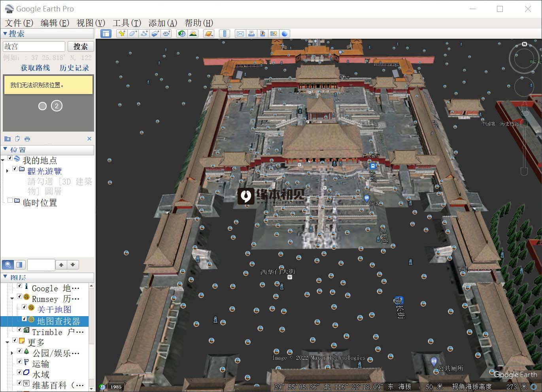This screenshot has height=392, width=542.
Task: Uncheck the 我的地点 checkbox
Action: pos(10,158)
